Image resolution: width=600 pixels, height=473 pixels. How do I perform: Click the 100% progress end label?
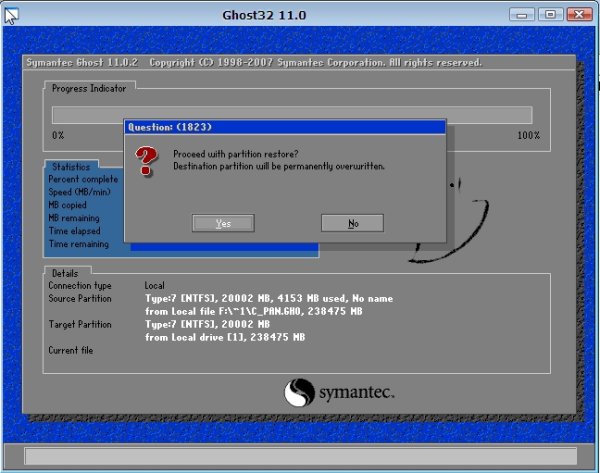(x=528, y=135)
